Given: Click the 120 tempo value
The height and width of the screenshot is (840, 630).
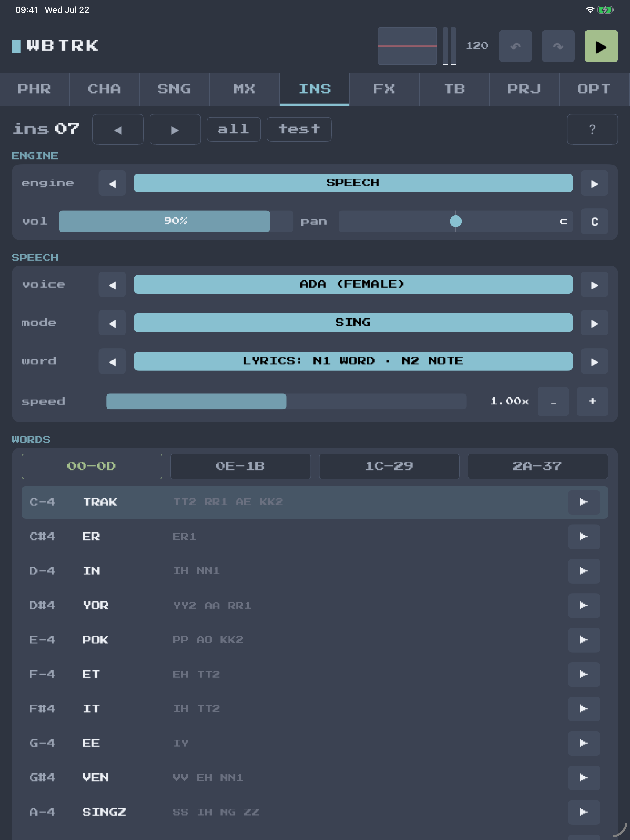Looking at the screenshot, I should [477, 46].
